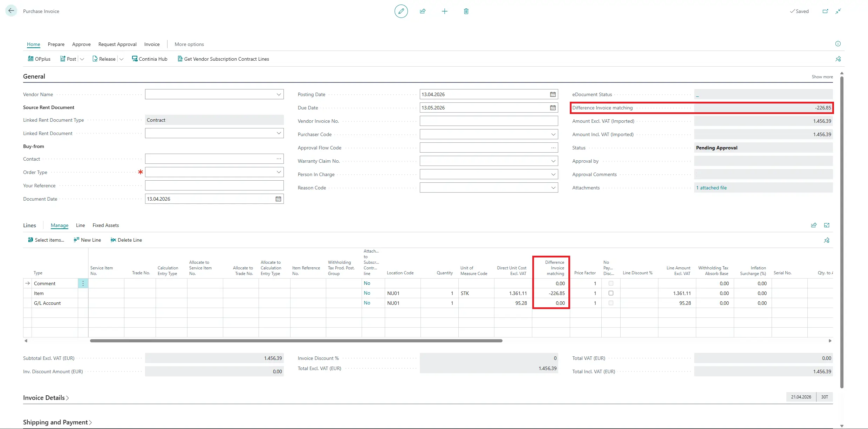Viewport: 868px width, 429px height.
Task: Switch to Prepare tab
Action: (56, 44)
